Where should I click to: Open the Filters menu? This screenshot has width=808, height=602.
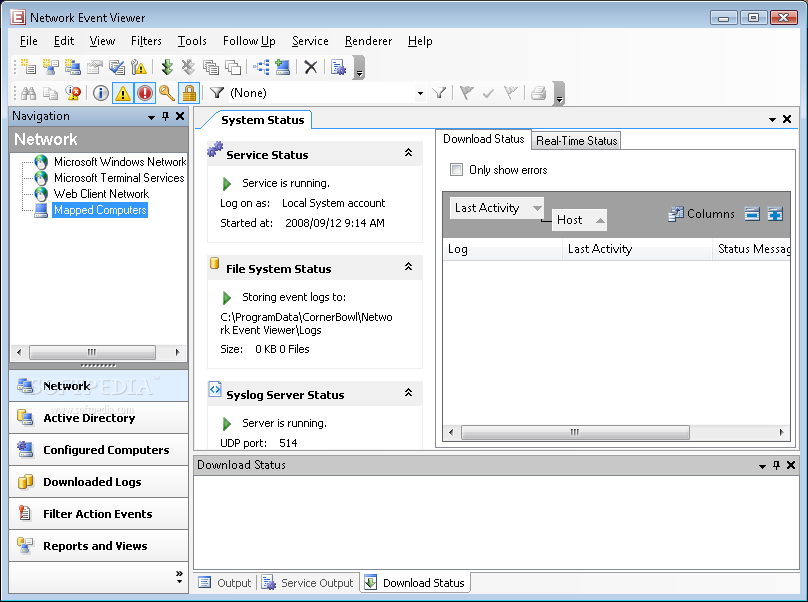pyautogui.click(x=146, y=41)
